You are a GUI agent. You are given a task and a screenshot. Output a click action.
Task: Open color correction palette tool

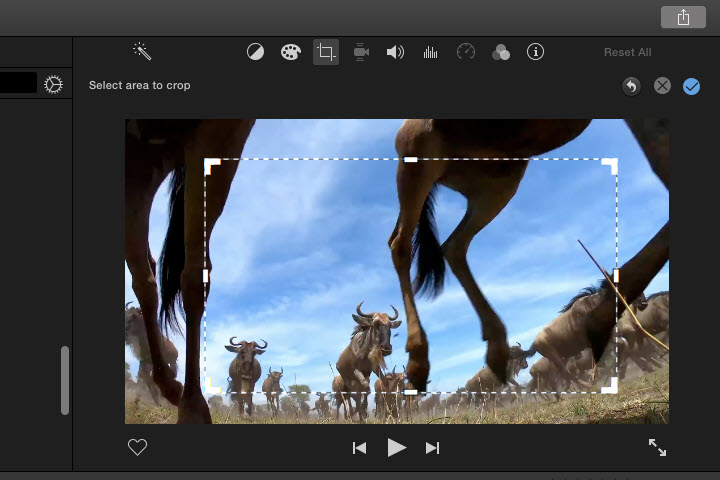pyautogui.click(x=290, y=52)
